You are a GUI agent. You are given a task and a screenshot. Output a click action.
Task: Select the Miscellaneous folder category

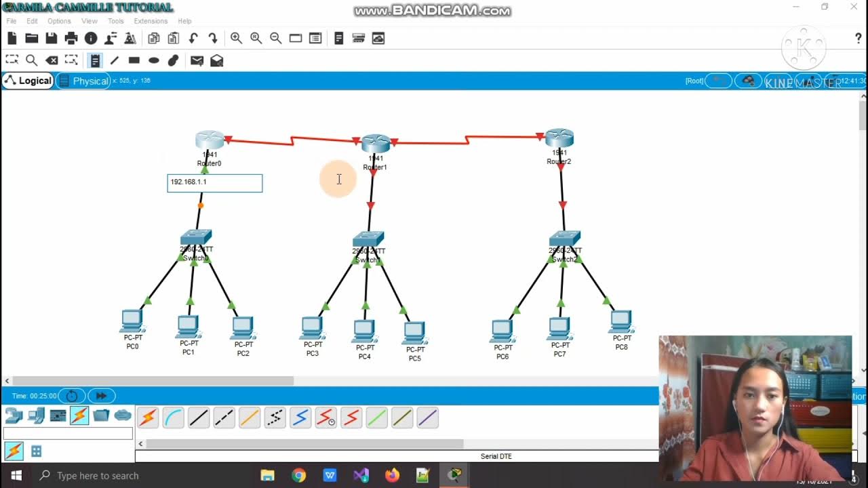(x=101, y=415)
